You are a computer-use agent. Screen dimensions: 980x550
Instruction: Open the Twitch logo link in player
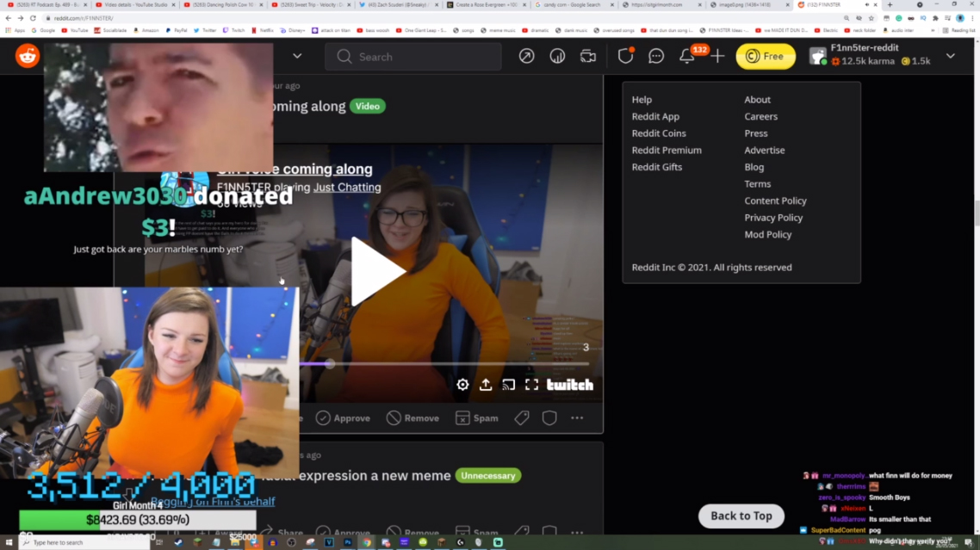click(x=570, y=385)
